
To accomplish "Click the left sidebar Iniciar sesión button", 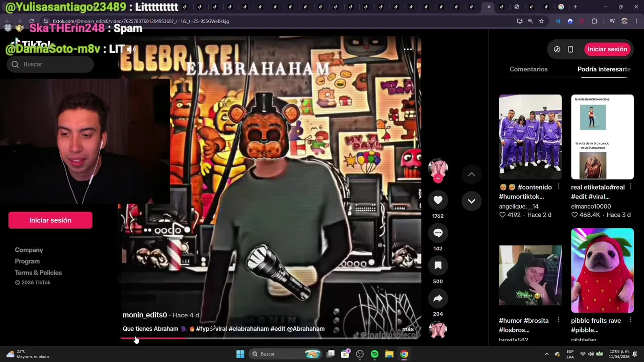I will coord(50,220).
